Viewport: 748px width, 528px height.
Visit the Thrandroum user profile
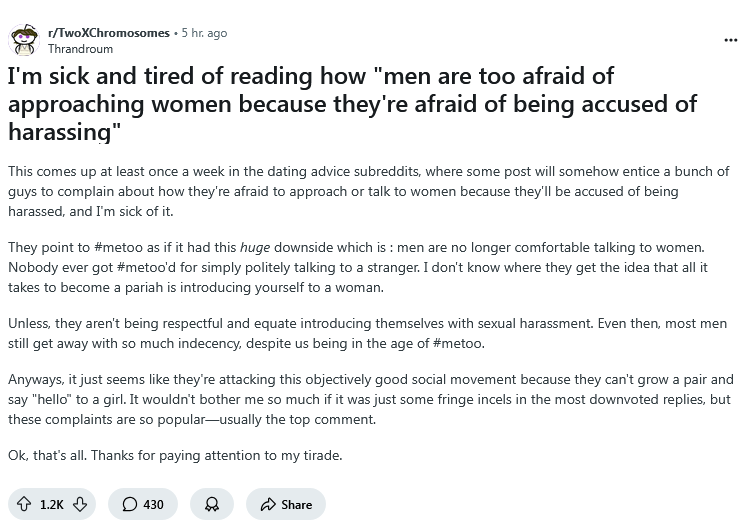coord(80,49)
